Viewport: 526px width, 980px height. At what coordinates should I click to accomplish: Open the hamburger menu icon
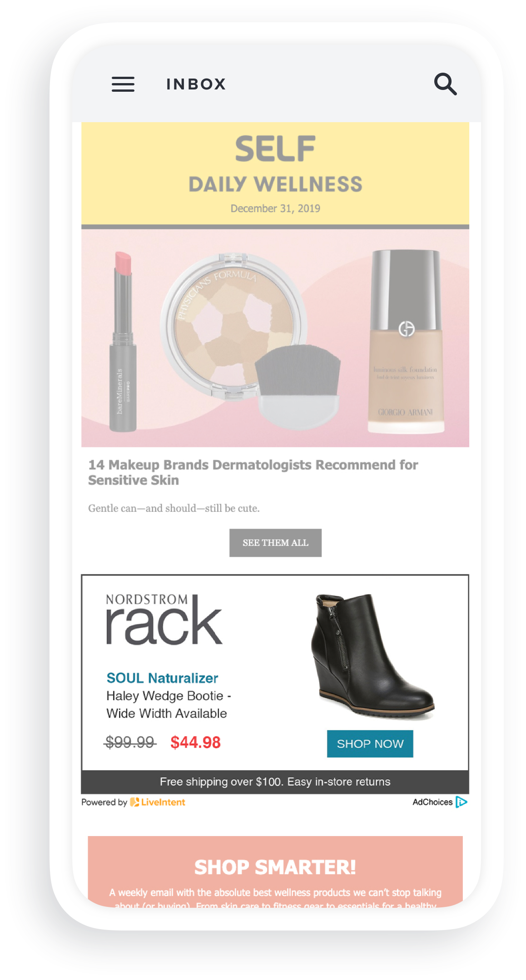click(123, 84)
